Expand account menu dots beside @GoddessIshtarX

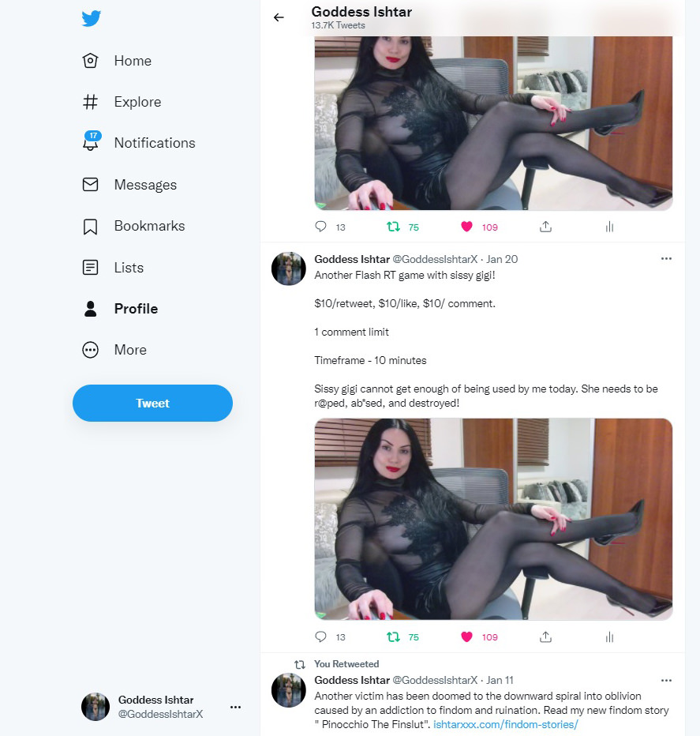(235, 707)
